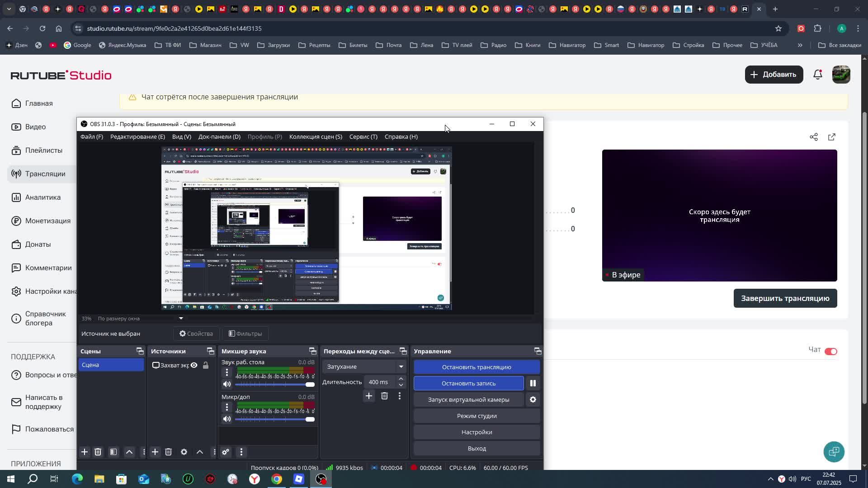This screenshot has width=868, height=488.
Task: Undock the Scene Transitions panel
Action: (403, 351)
